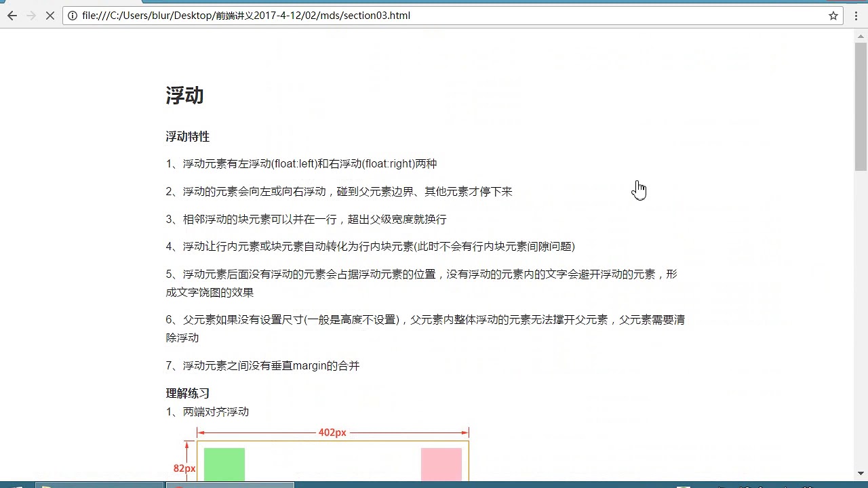868x488 pixels.
Task: Click item 6 about 父元素需要清除浮动
Action: coord(425,329)
